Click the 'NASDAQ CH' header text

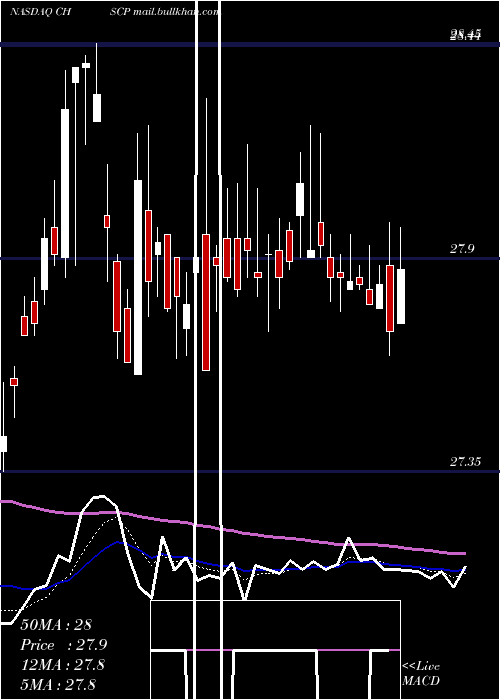[41, 12]
